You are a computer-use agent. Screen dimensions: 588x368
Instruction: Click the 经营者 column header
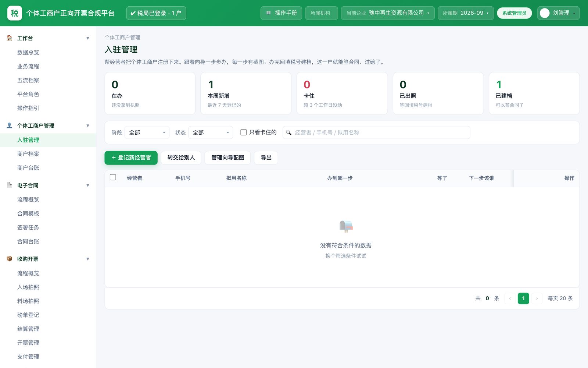[x=135, y=178]
